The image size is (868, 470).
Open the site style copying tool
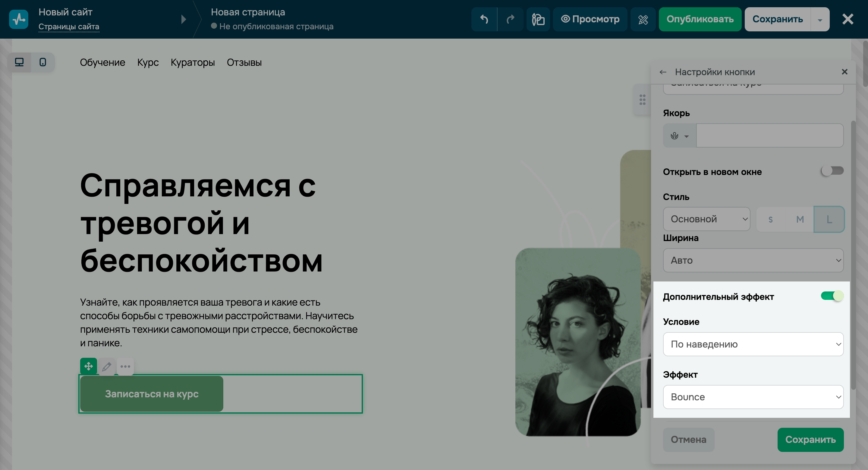point(538,19)
